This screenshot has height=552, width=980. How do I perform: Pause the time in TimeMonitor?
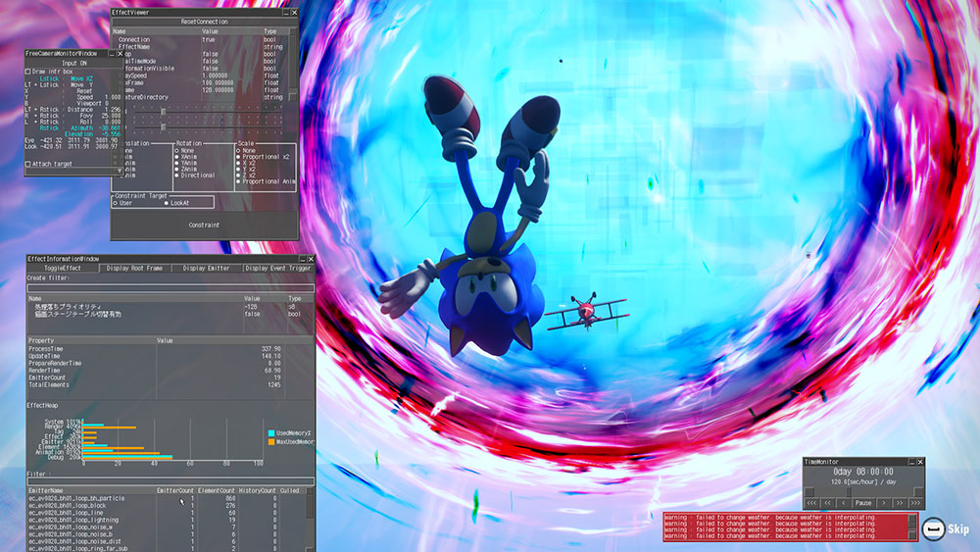(x=863, y=503)
